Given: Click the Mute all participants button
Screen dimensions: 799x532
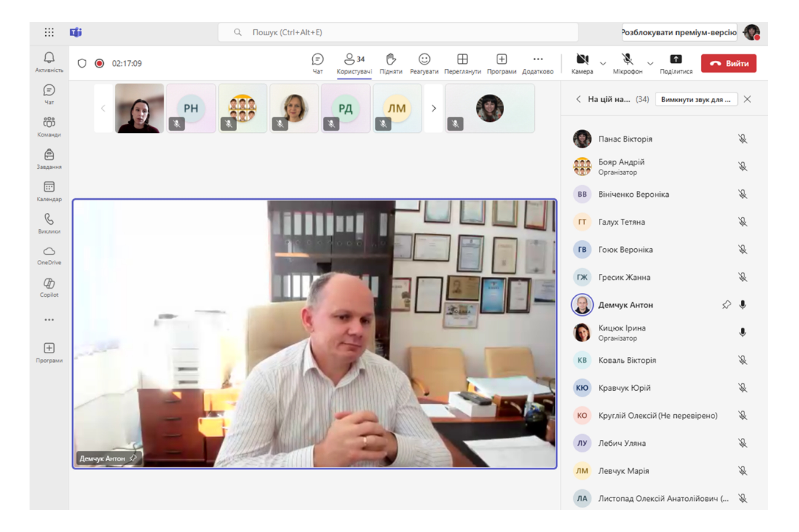Looking at the screenshot, I should pyautogui.click(x=696, y=99).
